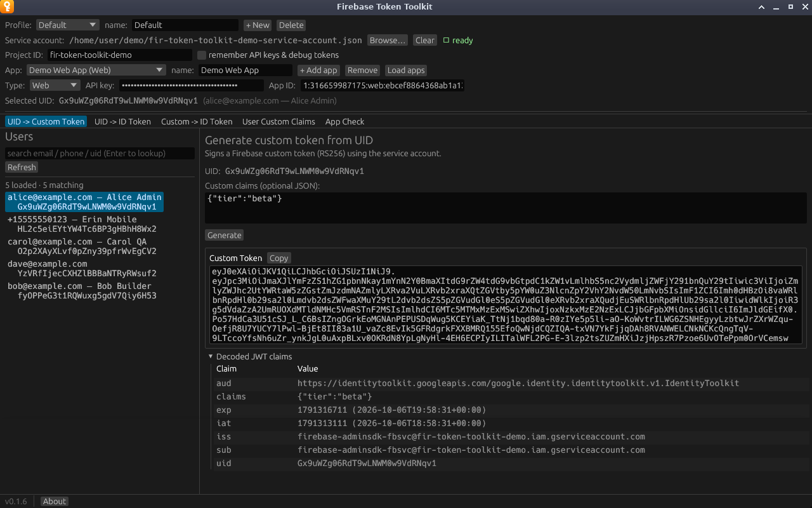Image resolution: width=812 pixels, height=508 pixels.
Task: Click the iat claim value 1791313111
Action: coord(391,423)
